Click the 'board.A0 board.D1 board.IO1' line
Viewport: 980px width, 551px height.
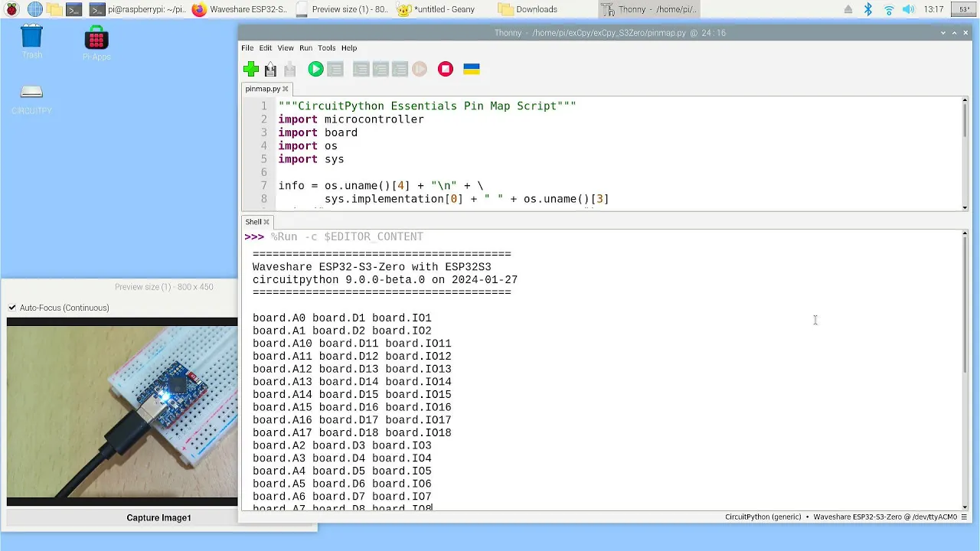pyautogui.click(x=342, y=318)
